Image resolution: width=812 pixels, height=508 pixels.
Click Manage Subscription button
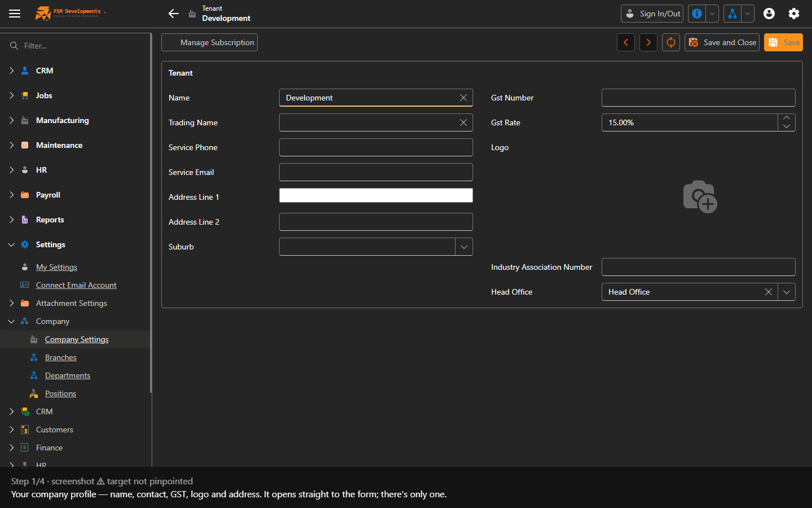(x=209, y=42)
